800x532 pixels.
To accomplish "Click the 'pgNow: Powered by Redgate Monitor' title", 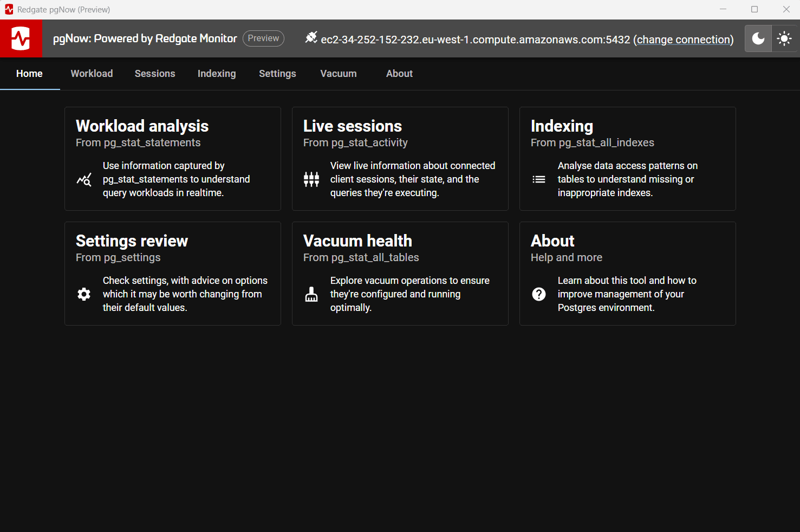I will click(x=145, y=38).
